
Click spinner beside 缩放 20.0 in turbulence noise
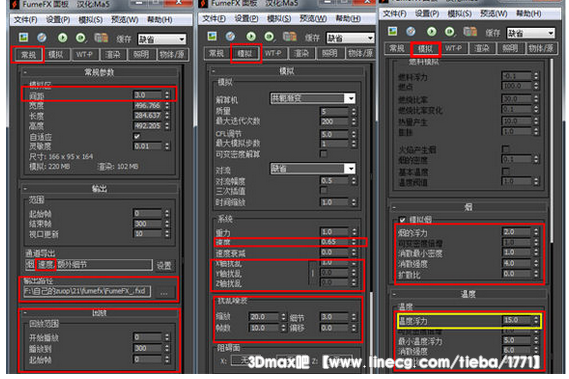coord(283,317)
